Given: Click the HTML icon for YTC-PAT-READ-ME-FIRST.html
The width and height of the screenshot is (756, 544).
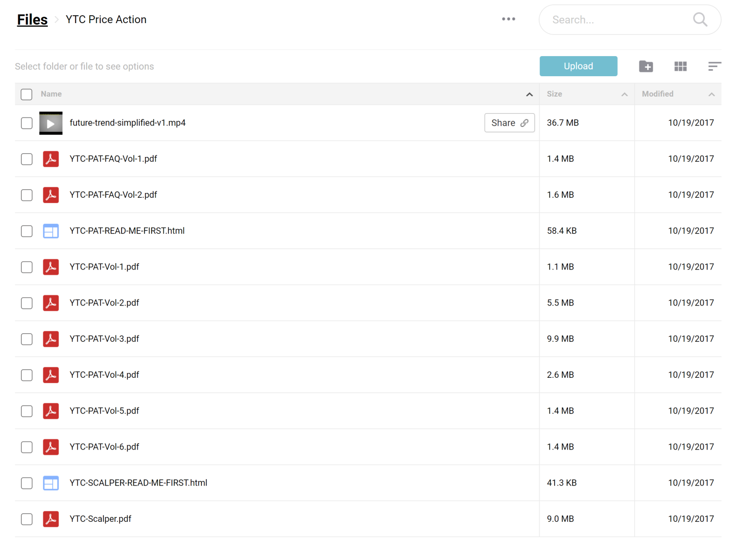Looking at the screenshot, I should pos(51,231).
